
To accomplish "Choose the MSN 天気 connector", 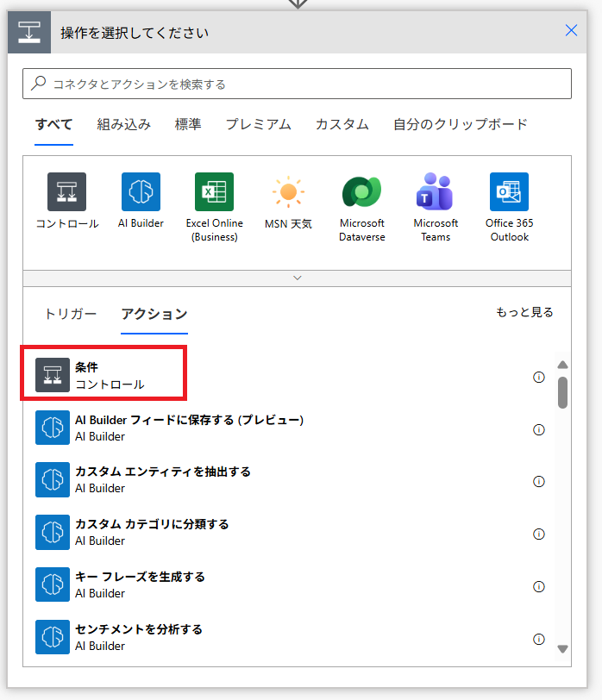I will tap(288, 192).
